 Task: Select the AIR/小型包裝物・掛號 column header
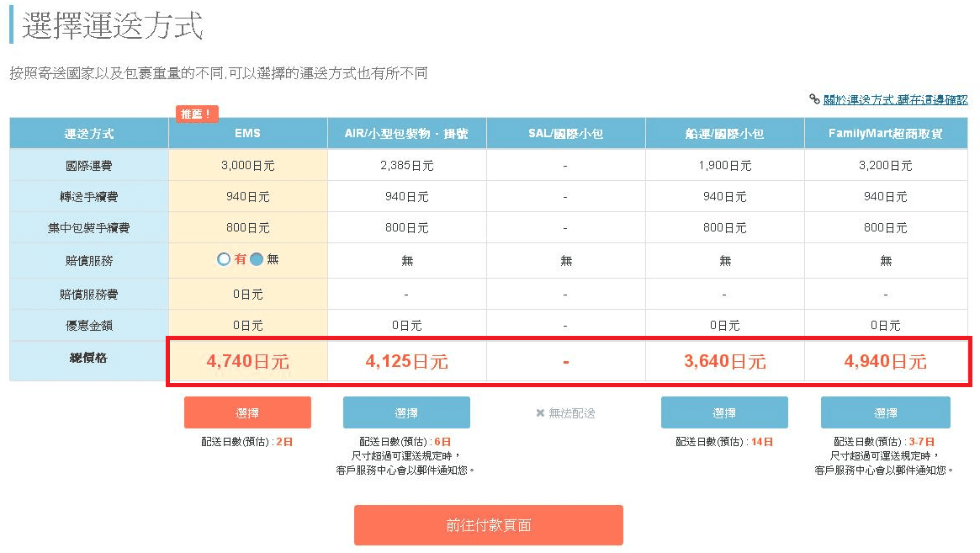(x=406, y=134)
